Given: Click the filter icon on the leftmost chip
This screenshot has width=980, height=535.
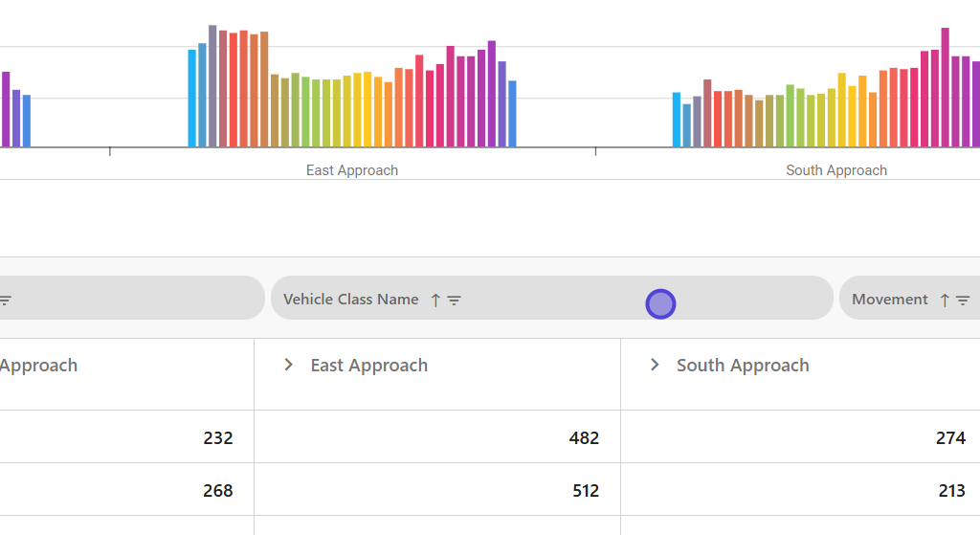Looking at the screenshot, I should click(5, 301).
